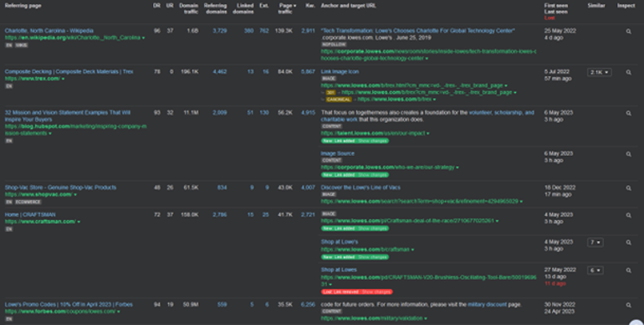Inspect the b/craftsman Shop at Lowe's backlink

pyautogui.click(x=628, y=243)
